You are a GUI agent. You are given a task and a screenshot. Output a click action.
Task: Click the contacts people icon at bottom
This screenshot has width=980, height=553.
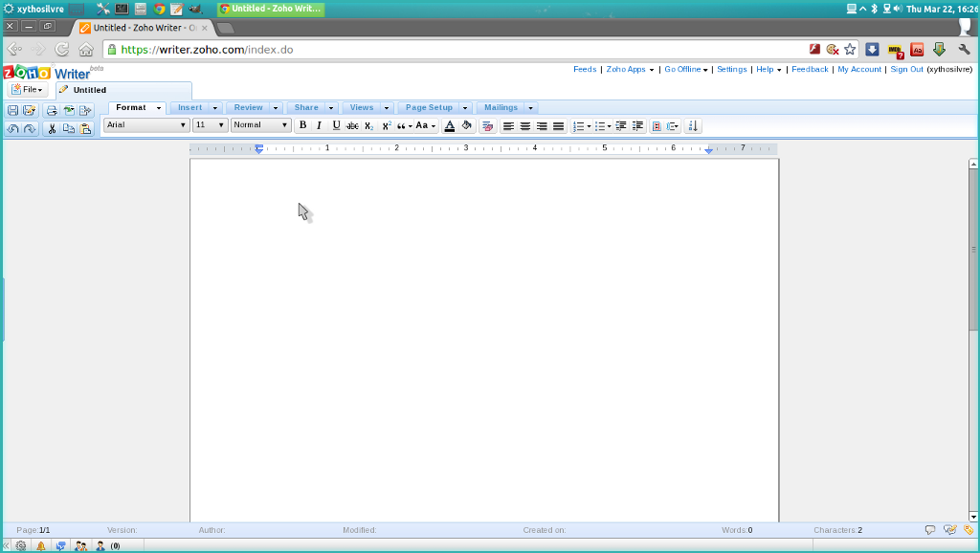point(80,545)
